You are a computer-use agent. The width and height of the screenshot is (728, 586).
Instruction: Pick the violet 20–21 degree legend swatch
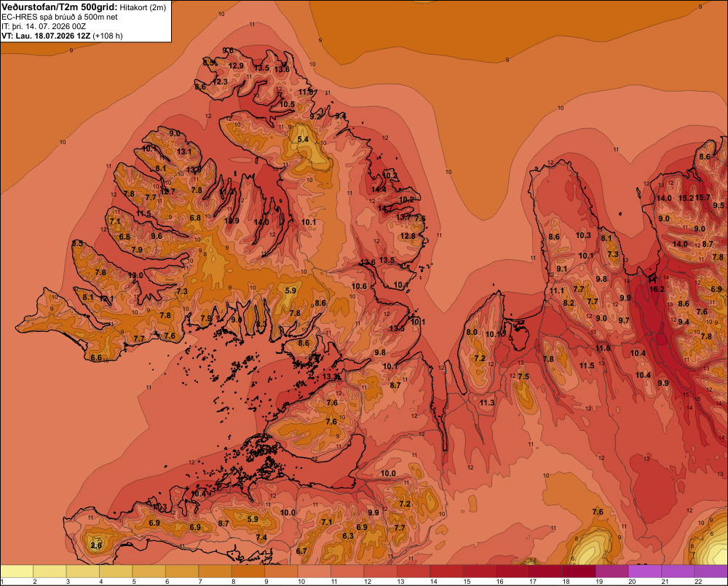645,571
